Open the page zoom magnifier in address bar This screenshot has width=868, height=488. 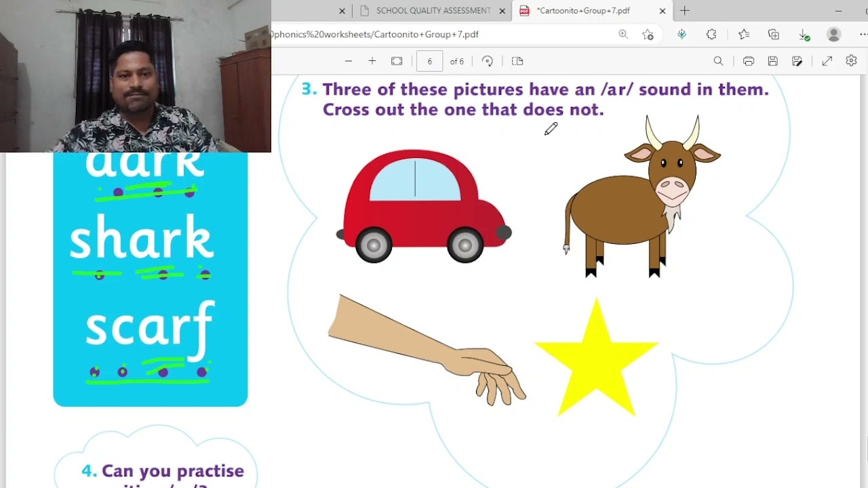pyautogui.click(x=623, y=34)
